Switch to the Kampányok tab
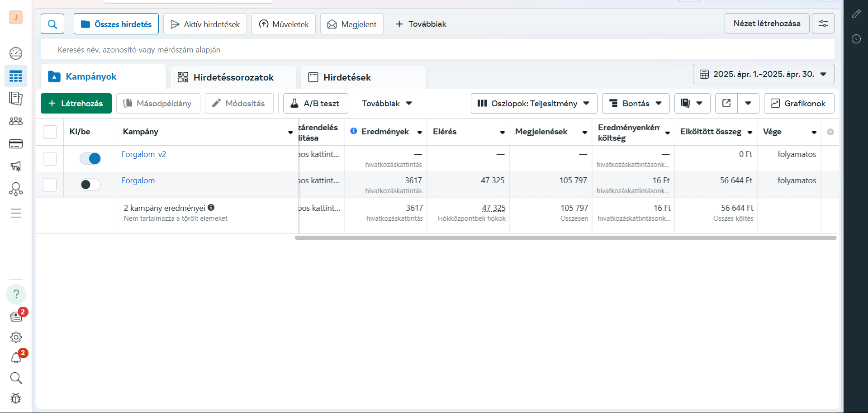 (103, 77)
